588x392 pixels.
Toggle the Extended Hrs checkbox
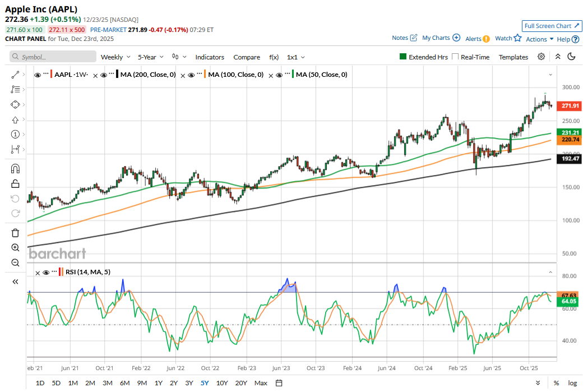pyautogui.click(x=402, y=57)
